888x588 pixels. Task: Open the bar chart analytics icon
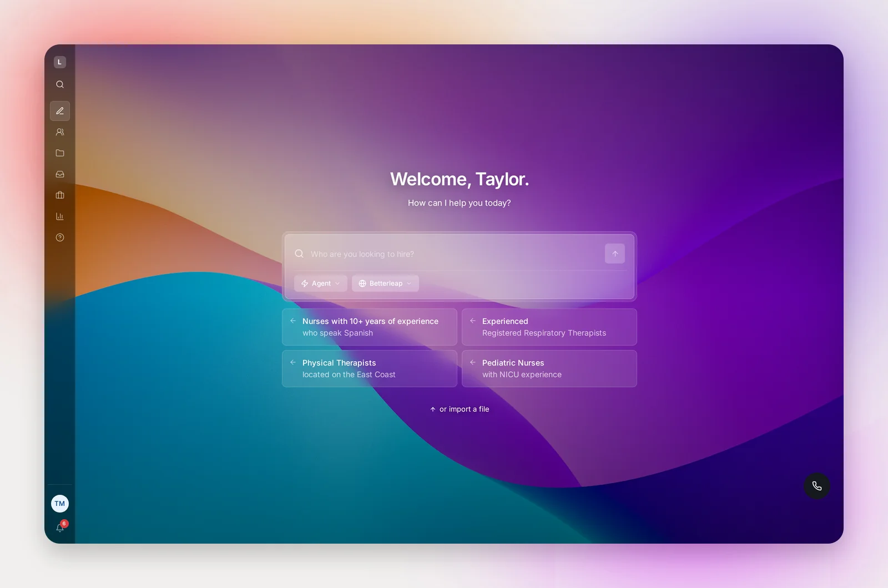(x=60, y=216)
